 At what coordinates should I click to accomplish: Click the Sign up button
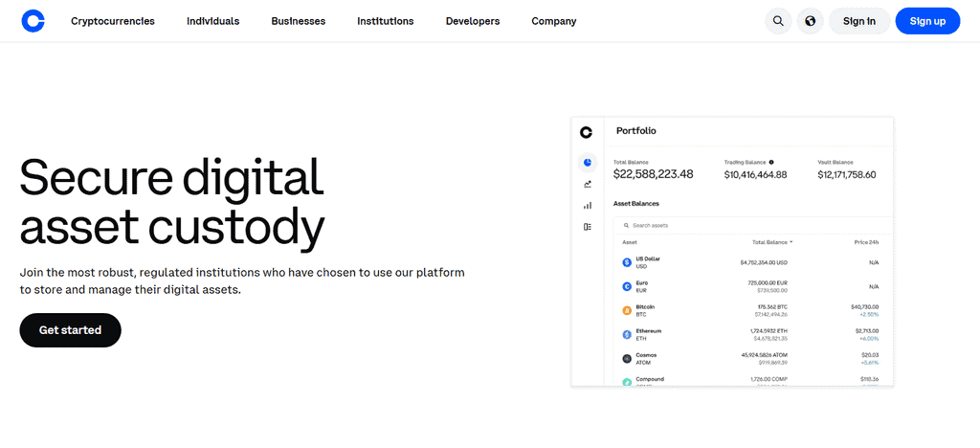[927, 21]
